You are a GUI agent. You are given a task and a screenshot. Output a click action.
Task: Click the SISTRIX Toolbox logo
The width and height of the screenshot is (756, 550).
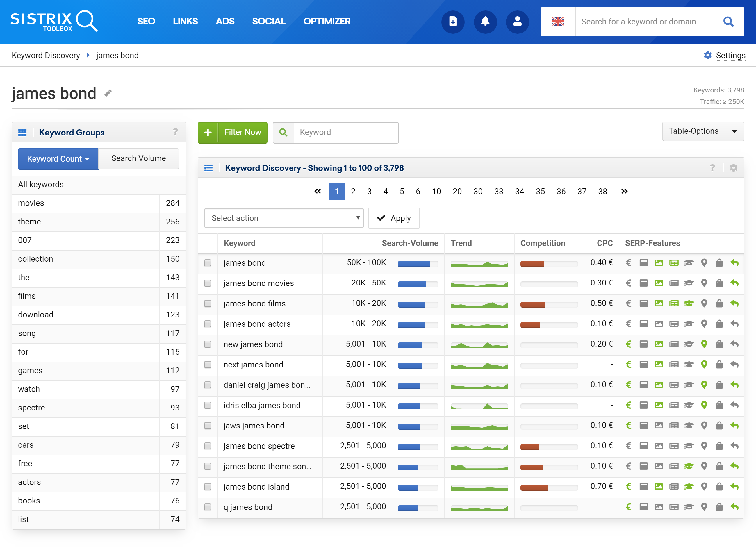(54, 21)
